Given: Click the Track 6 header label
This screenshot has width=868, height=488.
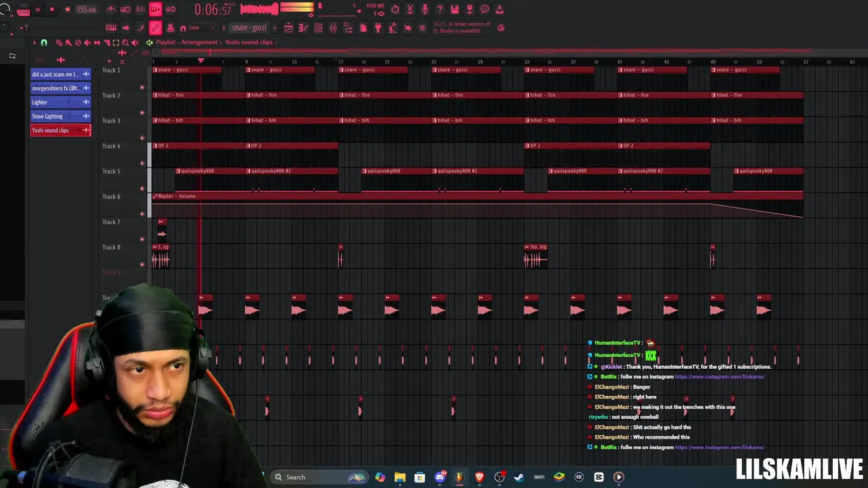Looking at the screenshot, I should [x=111, y=197].
